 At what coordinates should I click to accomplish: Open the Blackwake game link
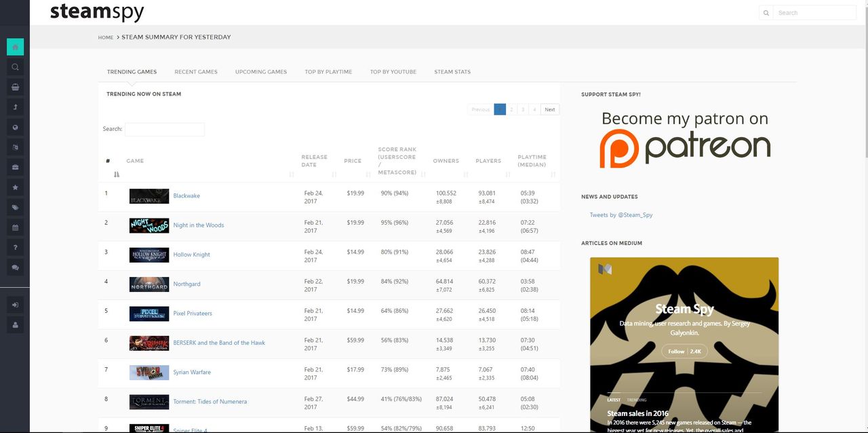(x=186, y=196)
